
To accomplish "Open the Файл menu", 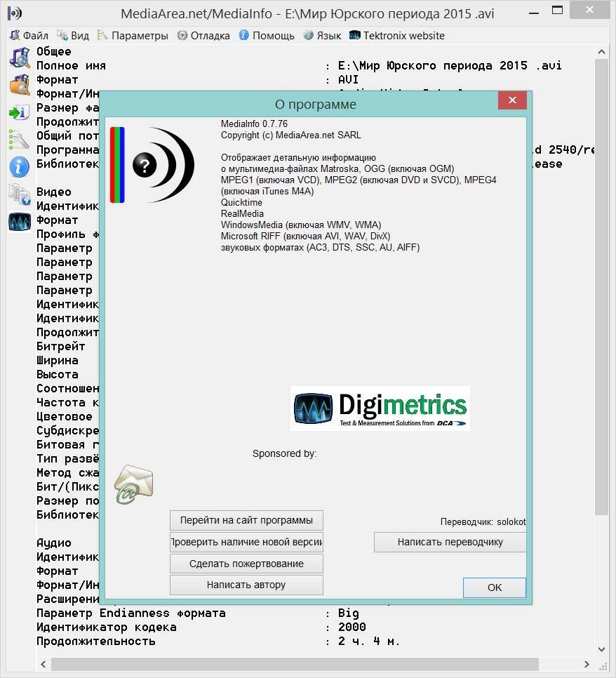I will pyautogui.click(x=29, y=36).
